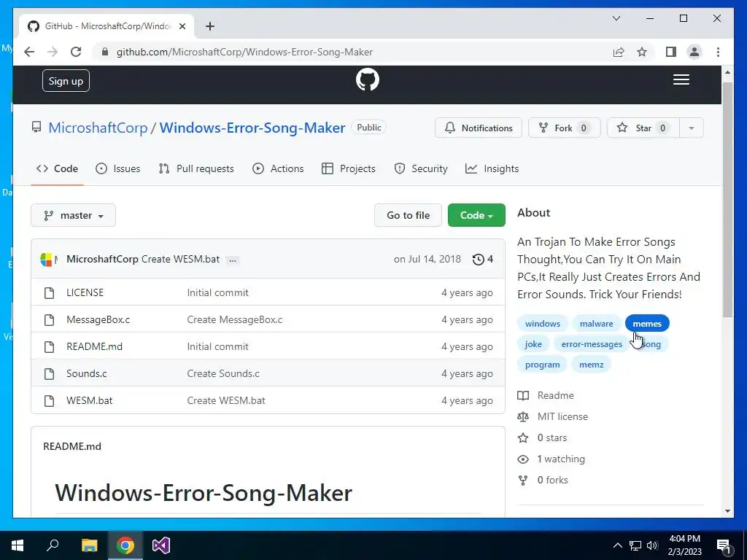Open a new browser tab

pyautogui.click(x=210, y=26)
